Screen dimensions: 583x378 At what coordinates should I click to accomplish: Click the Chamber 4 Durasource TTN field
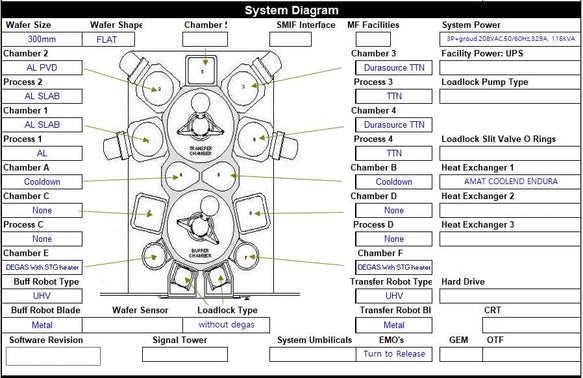click(394, 125)
